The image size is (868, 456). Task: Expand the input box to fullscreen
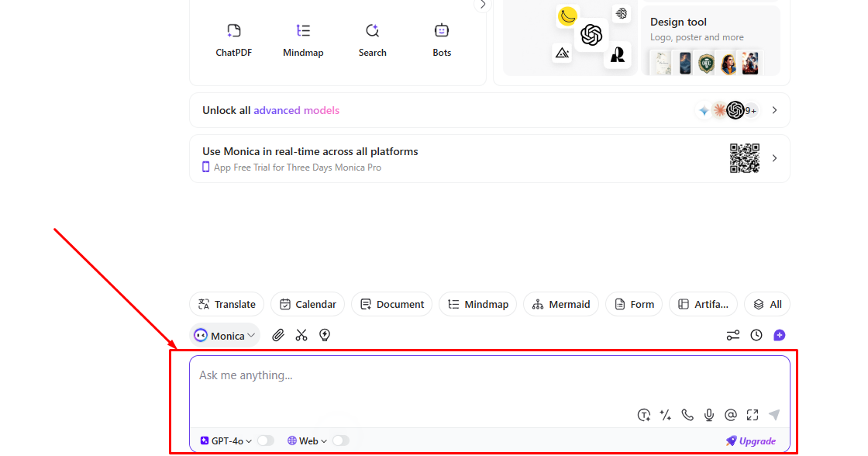(753, 415)
